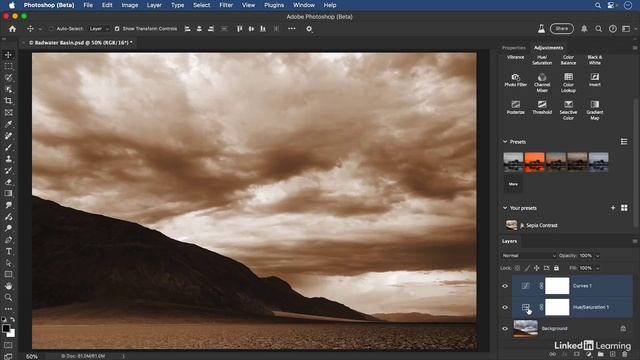Viewport: 640px width, 360px height.
Task: Click the delete layer trash icon
Action: (624, 355)
